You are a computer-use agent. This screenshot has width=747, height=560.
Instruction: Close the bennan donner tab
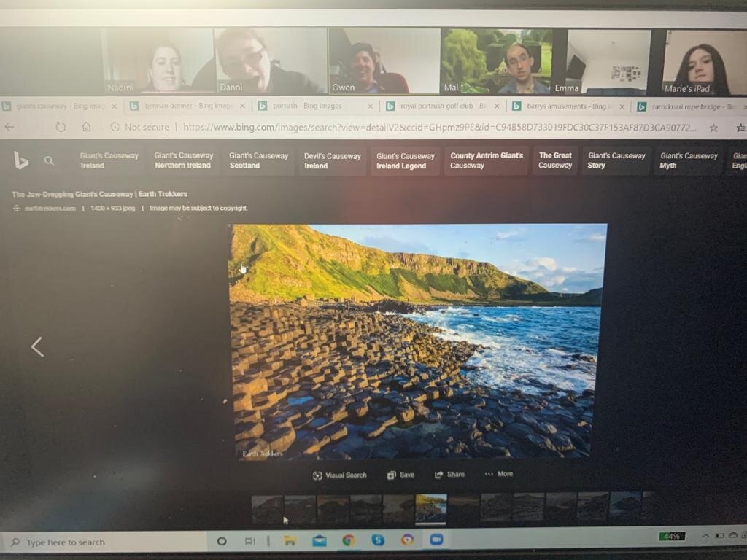click(x=242, y=106)
